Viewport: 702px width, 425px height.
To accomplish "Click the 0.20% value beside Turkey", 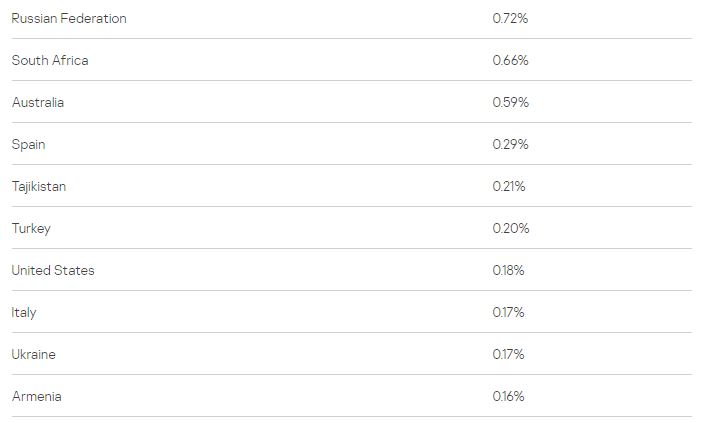I will point(511,229).
